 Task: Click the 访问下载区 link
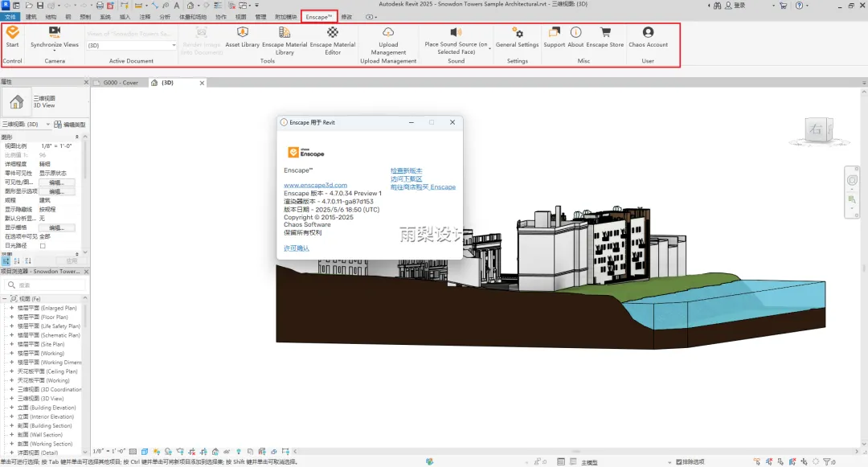click(407, 178)
